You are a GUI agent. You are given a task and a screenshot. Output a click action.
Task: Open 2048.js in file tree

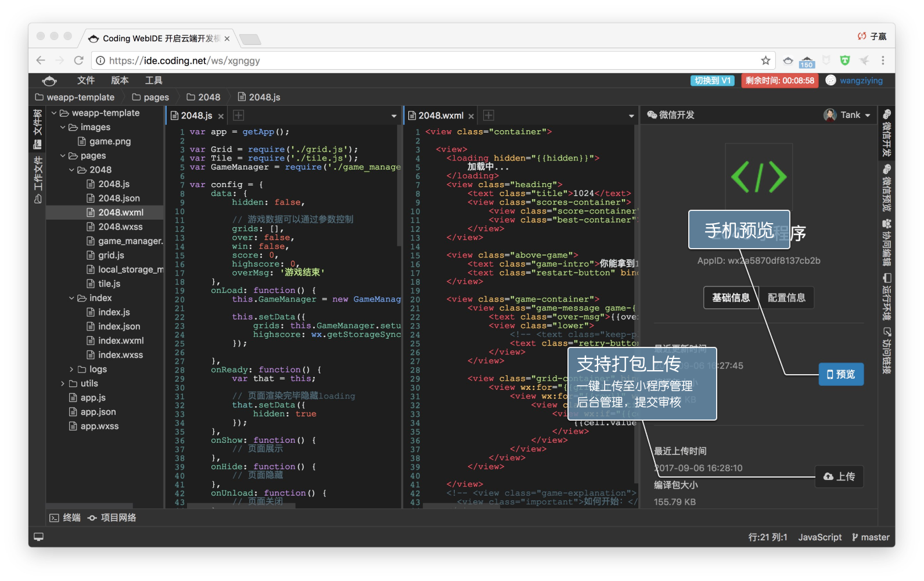click(108, 184)
